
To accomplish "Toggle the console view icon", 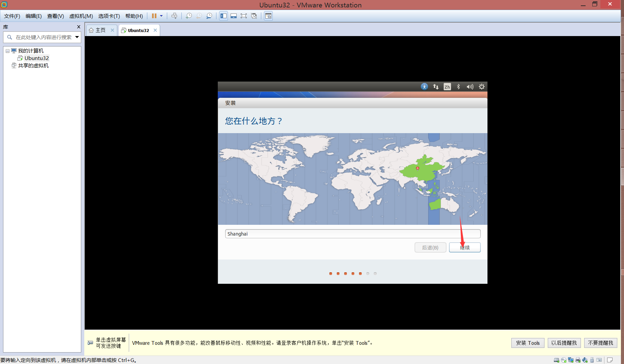I will tap(268, 16).
